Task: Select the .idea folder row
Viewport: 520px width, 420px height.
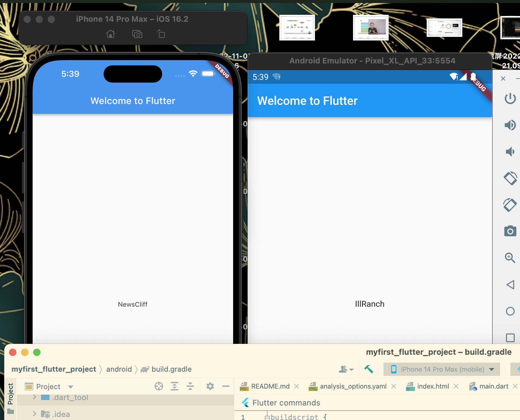Action: 125,414
